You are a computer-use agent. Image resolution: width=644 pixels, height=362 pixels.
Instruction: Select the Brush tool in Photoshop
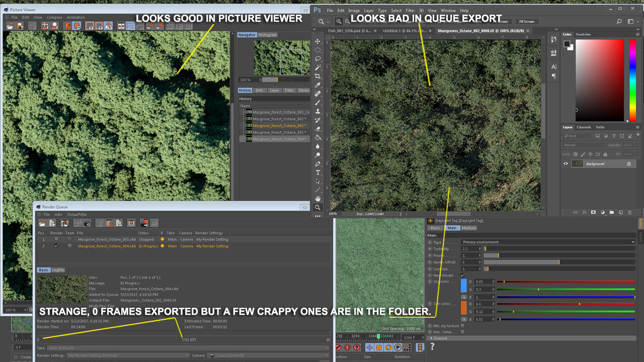(x=317, y=103)
